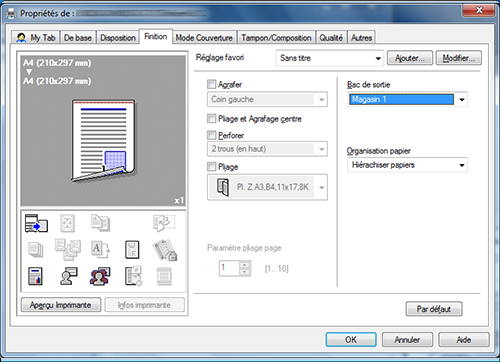Open the 2 trous (en haut) dropdown

pyautogui.click(x=267, y=149)
